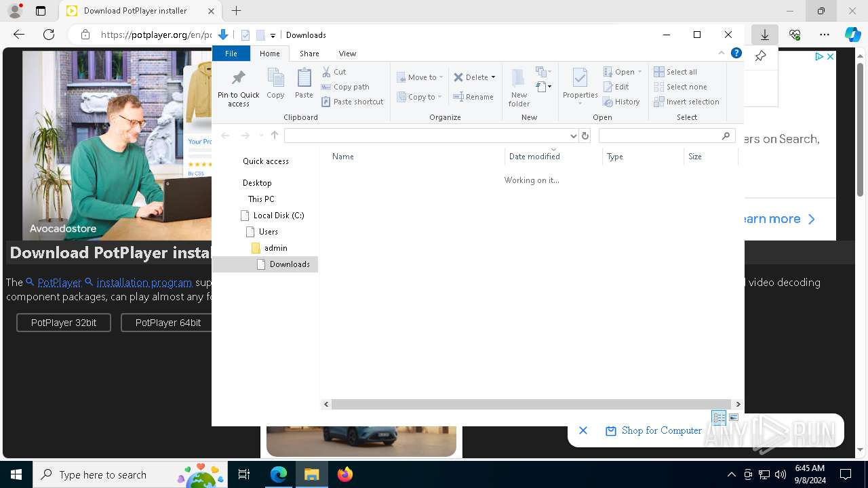
Task: Switch to the Share ribbon tab
Action: click(x=309, y=54)
